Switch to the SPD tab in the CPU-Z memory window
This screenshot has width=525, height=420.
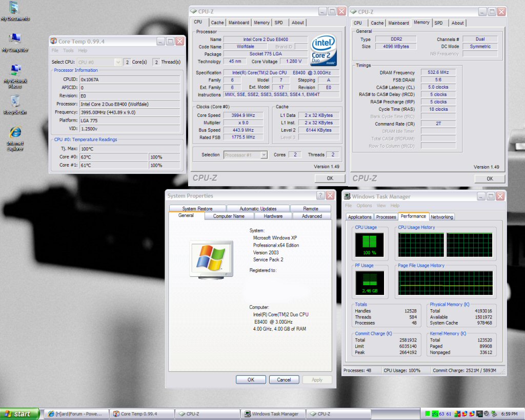click(438, 23)
